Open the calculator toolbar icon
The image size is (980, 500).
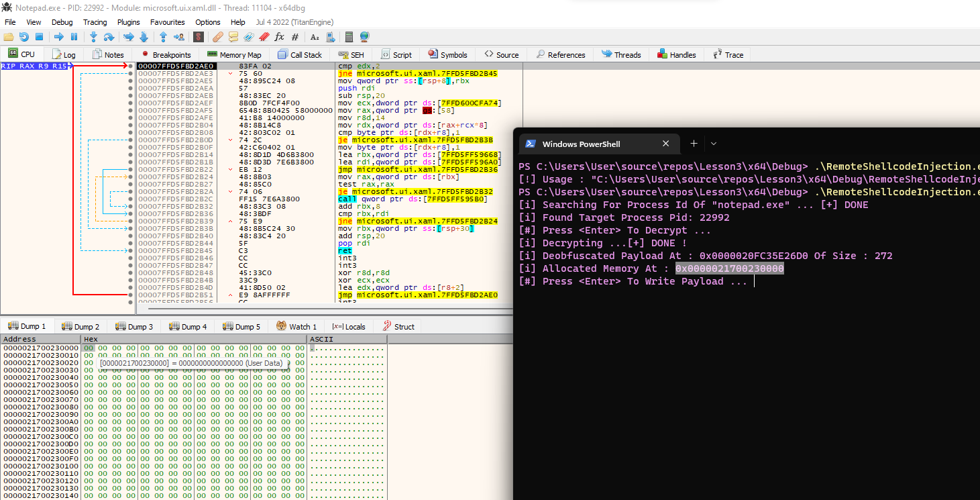[x=349, y=37]
